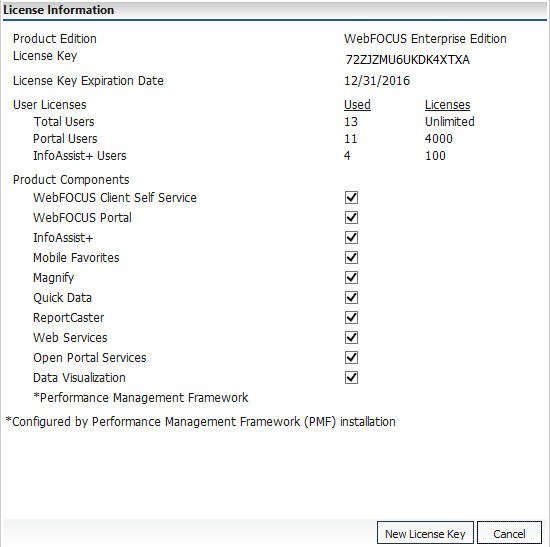This screenshot has height=547, width=550.
Task: Toggle the Data Visualization checkbox
Action: coord(351,378)
